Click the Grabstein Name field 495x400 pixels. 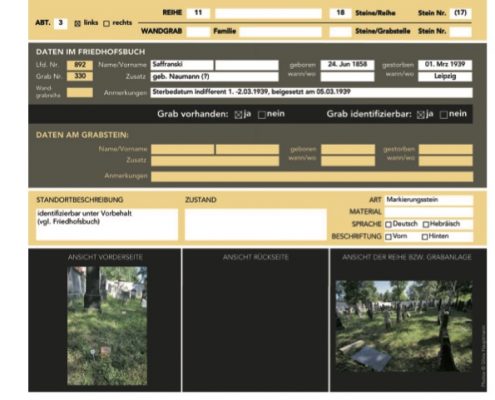(x=182, y=149)
